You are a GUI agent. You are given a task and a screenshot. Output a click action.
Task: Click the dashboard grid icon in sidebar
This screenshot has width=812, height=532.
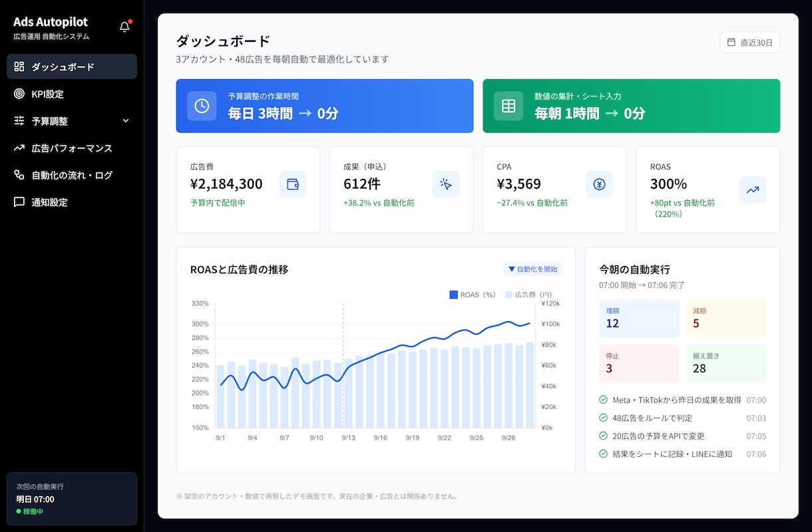click(x=19, y=66)
